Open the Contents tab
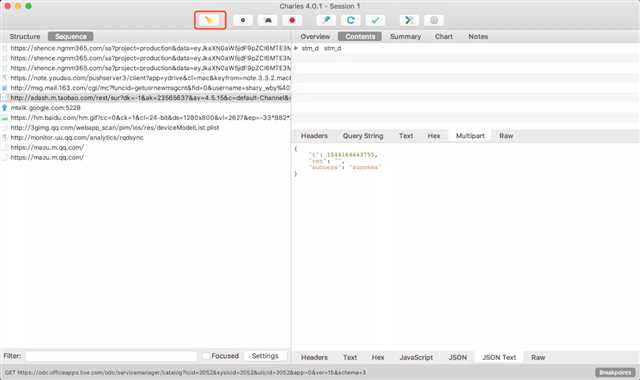The height and width of the screenshot is (380, 640). (x=360, y=36)
